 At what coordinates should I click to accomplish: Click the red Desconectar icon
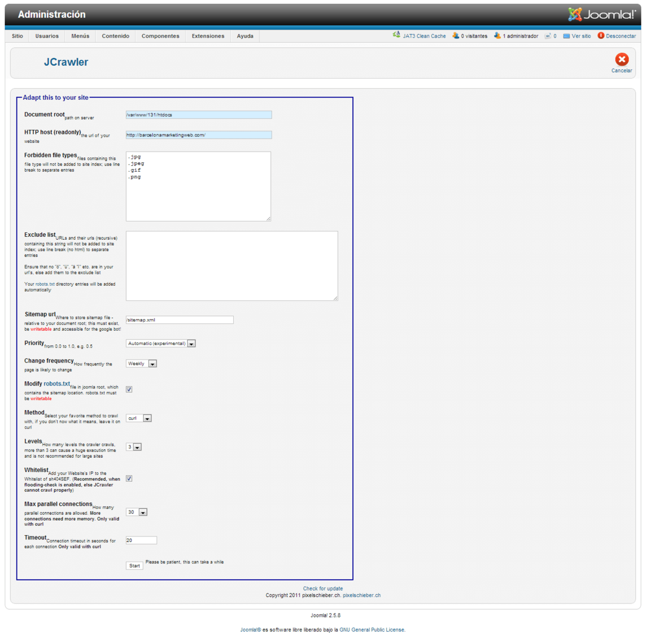(x=601, y=35)
